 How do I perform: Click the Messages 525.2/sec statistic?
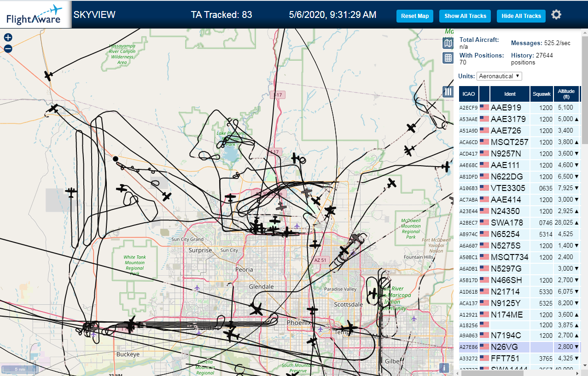541,43
